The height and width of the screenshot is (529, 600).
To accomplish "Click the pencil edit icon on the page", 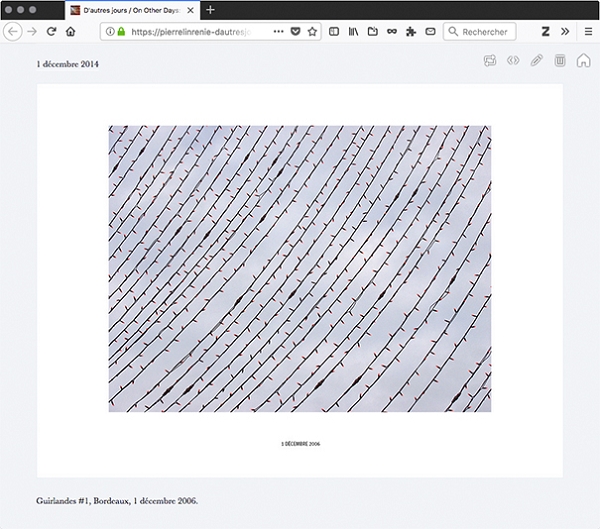I will coord(537,61).
